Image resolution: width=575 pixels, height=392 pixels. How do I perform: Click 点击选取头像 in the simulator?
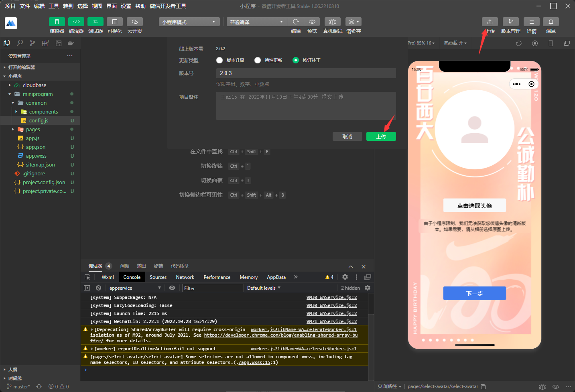(x=475, y=205)
